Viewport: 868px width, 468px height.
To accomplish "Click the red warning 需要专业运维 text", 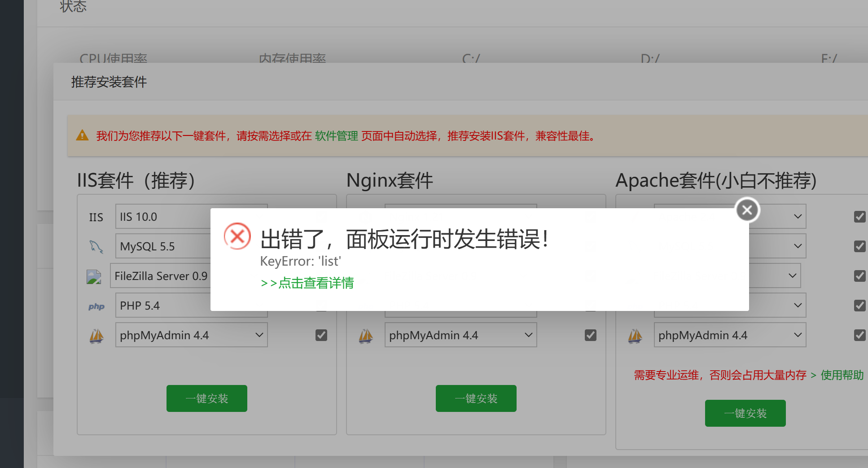I will pyautogui.click(x=720, y=375).
